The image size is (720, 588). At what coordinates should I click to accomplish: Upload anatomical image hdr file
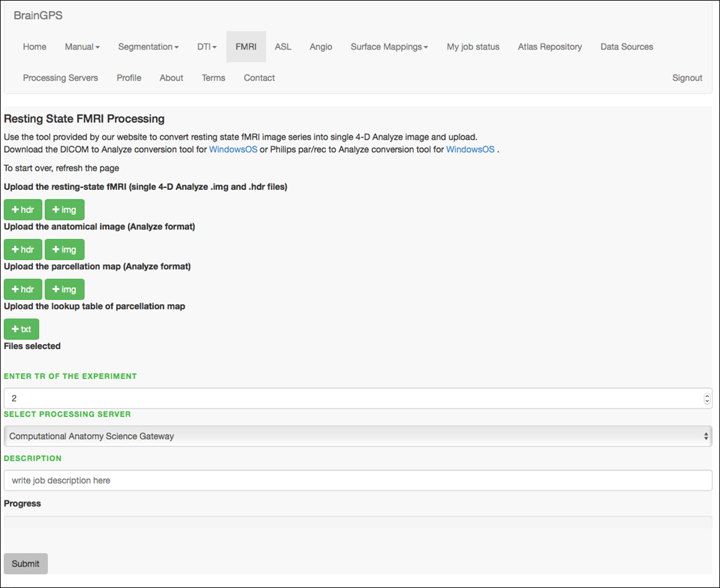(x=23, y=250)
